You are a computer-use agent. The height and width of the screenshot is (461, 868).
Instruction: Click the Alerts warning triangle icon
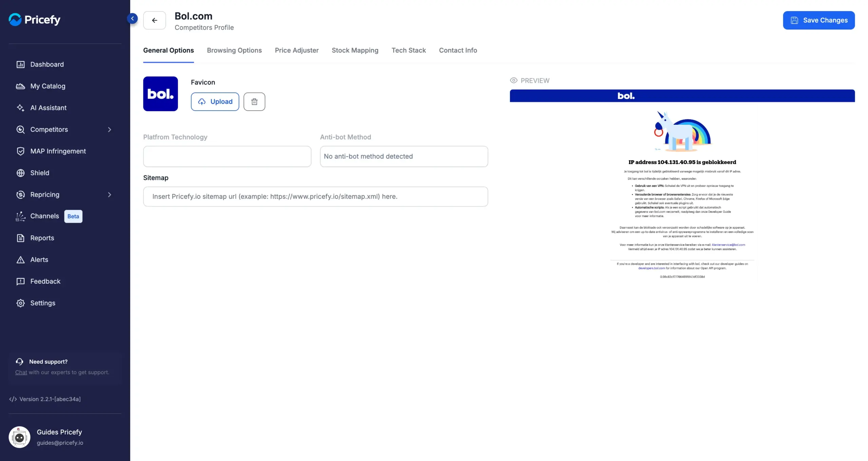(21, 260)
